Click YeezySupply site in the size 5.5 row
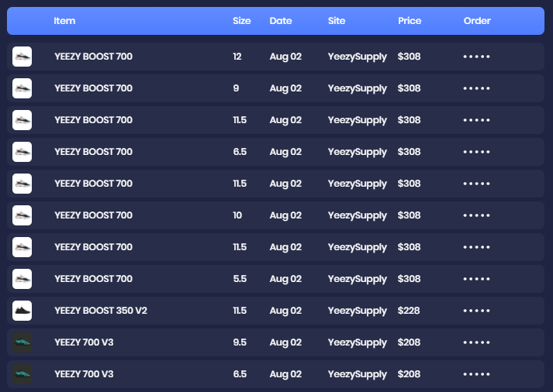553x392 pixels. (358, 279)
